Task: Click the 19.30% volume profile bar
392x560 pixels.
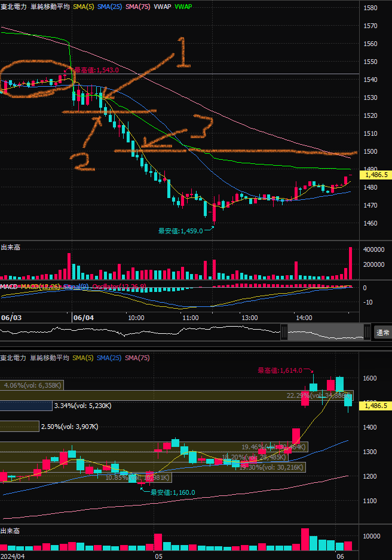Action: pyautogui.click(x=152, y=467)
